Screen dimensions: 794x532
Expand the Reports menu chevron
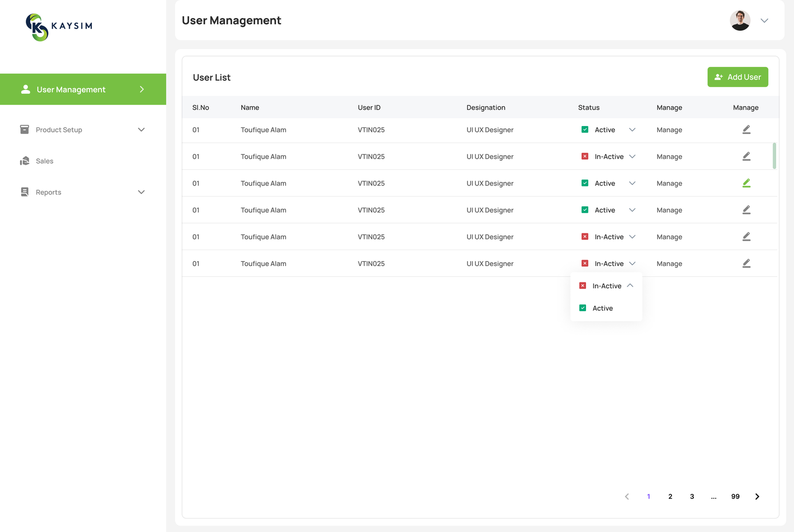click(141, 192)
